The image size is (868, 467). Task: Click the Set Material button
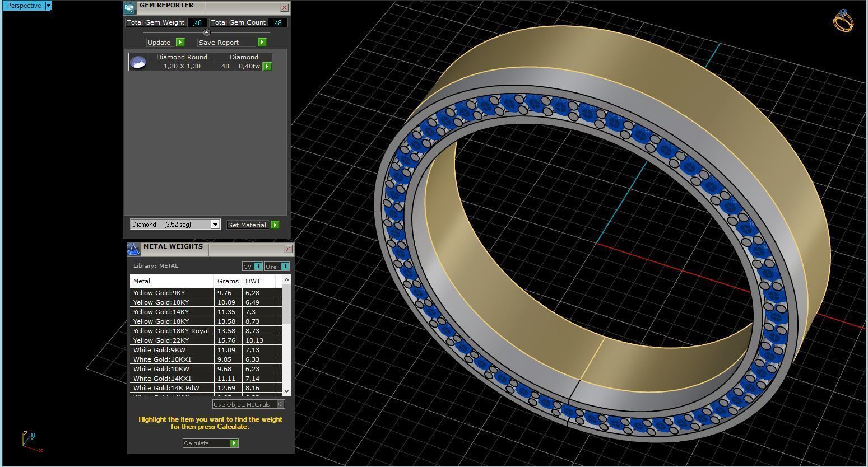[253, 225]
